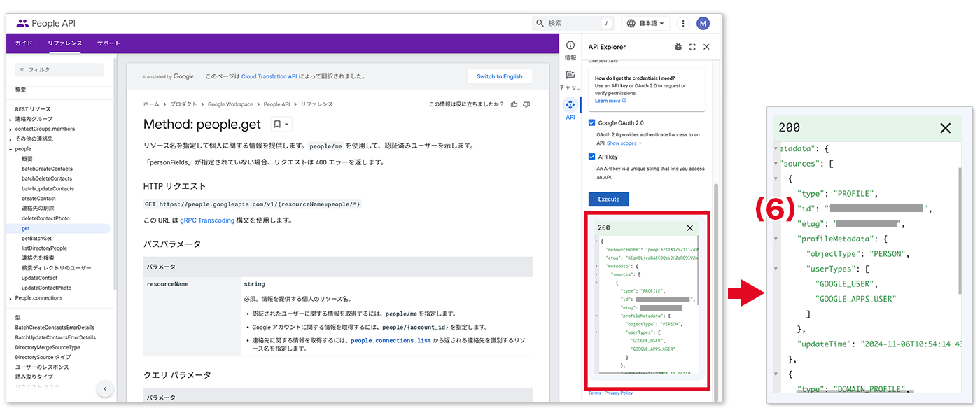This screenshot has height=415, width=980.
Task: Expand Show scopes
Action: click(x=624, y=143)
